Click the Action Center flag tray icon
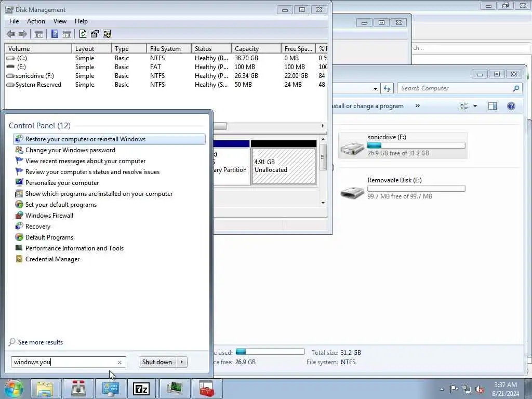 click(x=454, y=389)
